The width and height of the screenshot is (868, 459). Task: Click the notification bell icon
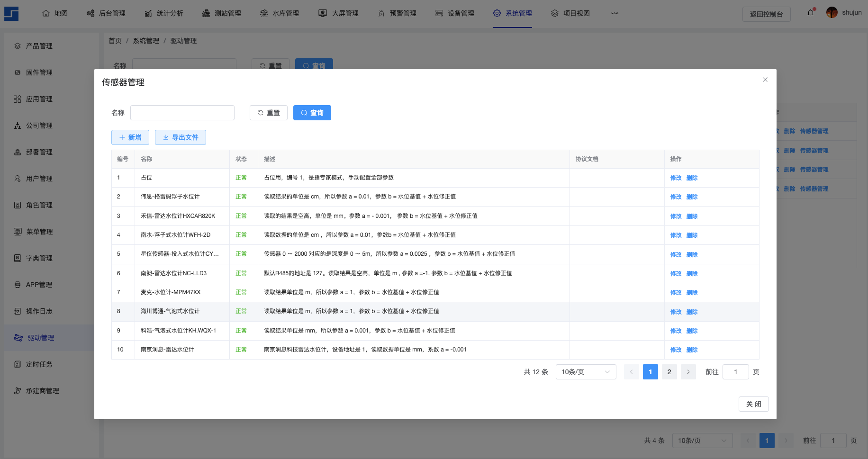pyautogui.click(x=811, y=13)
